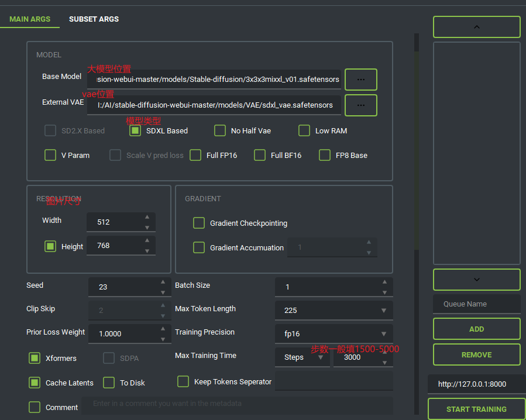Click the ADD queue button
This screenshot has height=420, width=526.
[476, 329]
